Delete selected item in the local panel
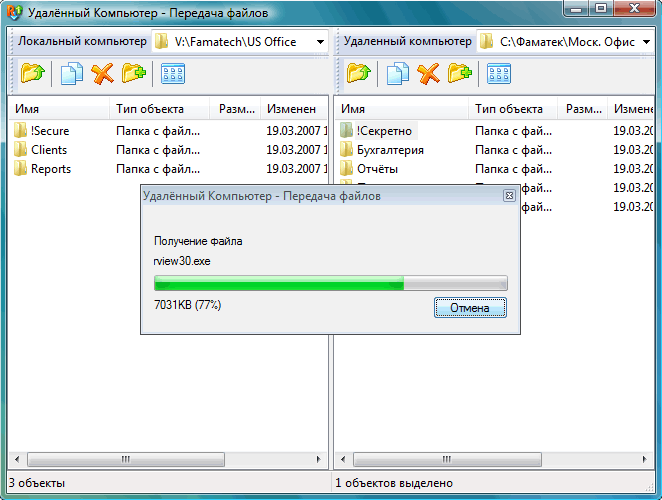Screen dimensions: 662x500 click(103, 73)
